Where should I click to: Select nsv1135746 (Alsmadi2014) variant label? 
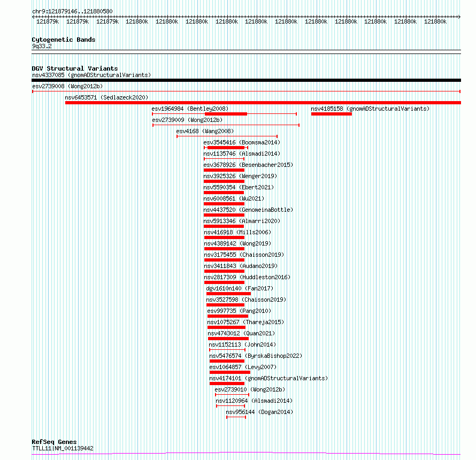(242, 154)
